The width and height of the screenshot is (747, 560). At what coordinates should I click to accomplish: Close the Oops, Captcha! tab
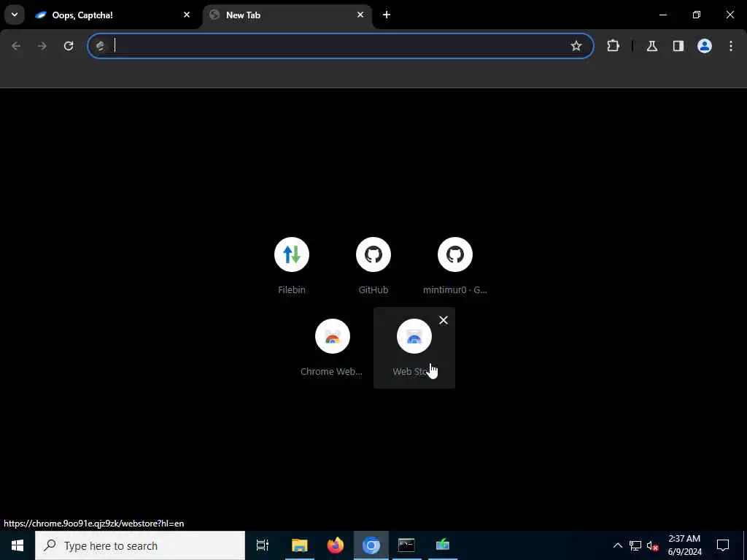coord(187,15)
